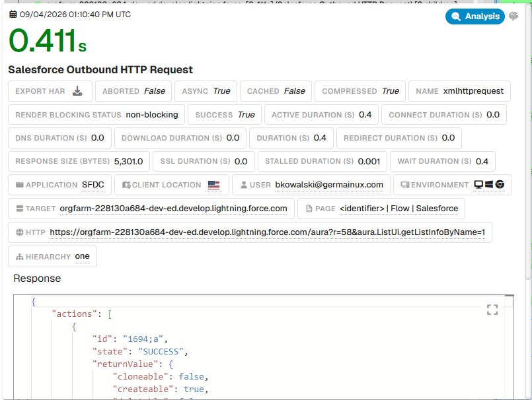Click the Cached False chip

276,91
